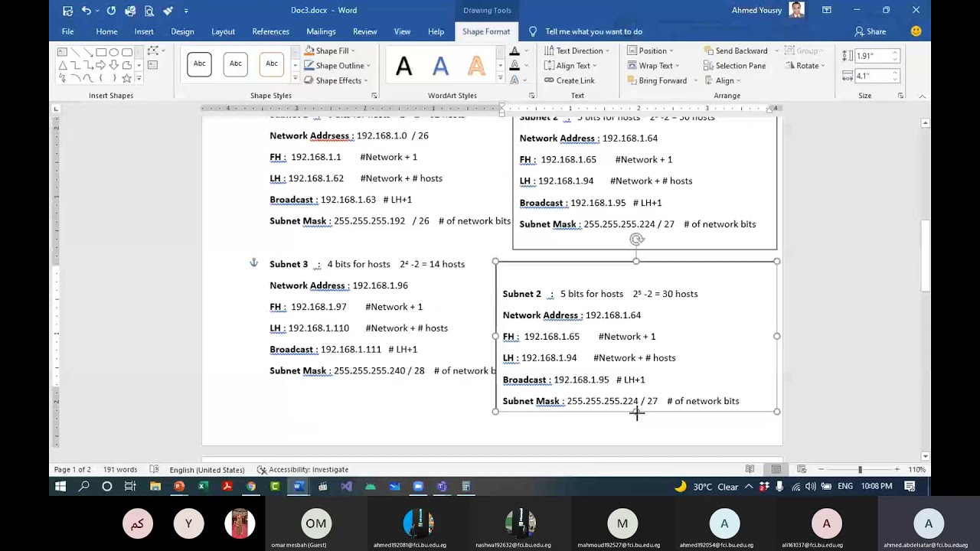The height and width of the screenshot is (551, 980).
Task: Click the Create Link button
Action: [x=570, y=80]
